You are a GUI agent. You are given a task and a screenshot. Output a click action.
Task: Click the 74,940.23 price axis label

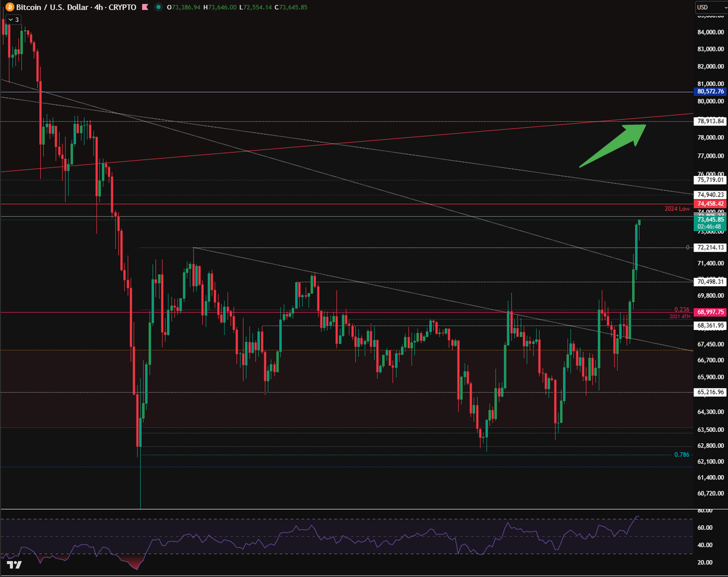pyautogui.click(x=710, y=194)
